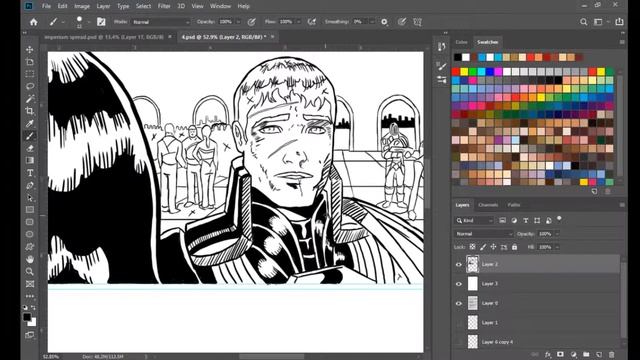Select the Move tool
This screenshot has height=360, width=640.
(x=30, y=49)
